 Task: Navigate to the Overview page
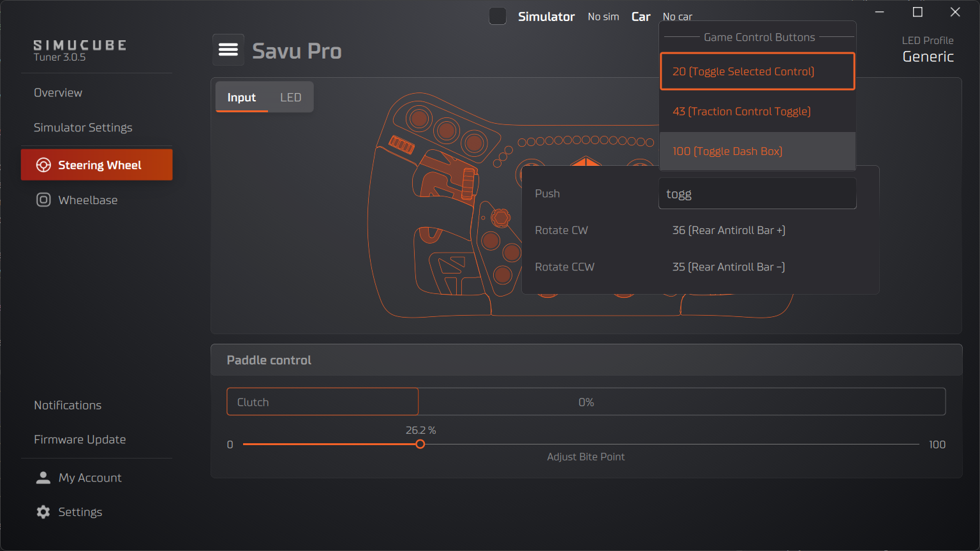(x=57, y=92)
